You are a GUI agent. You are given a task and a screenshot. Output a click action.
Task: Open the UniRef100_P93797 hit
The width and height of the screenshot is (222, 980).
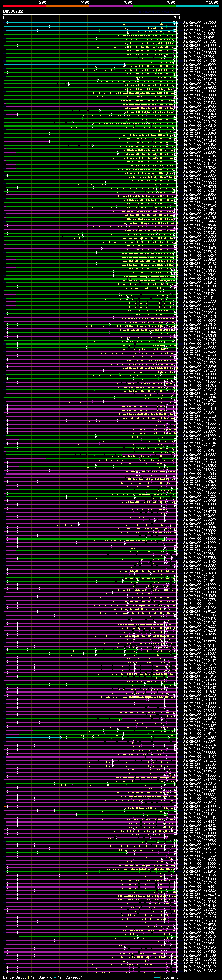point(199,565)
